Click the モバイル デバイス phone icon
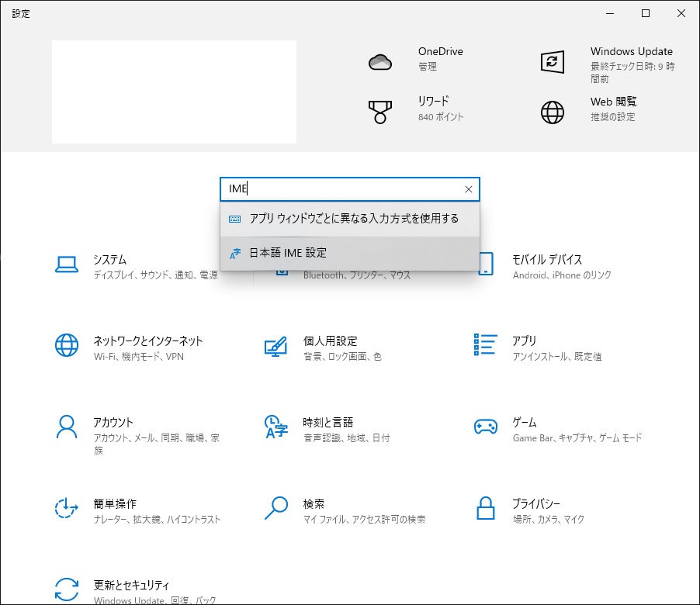 tap(486, 264)
